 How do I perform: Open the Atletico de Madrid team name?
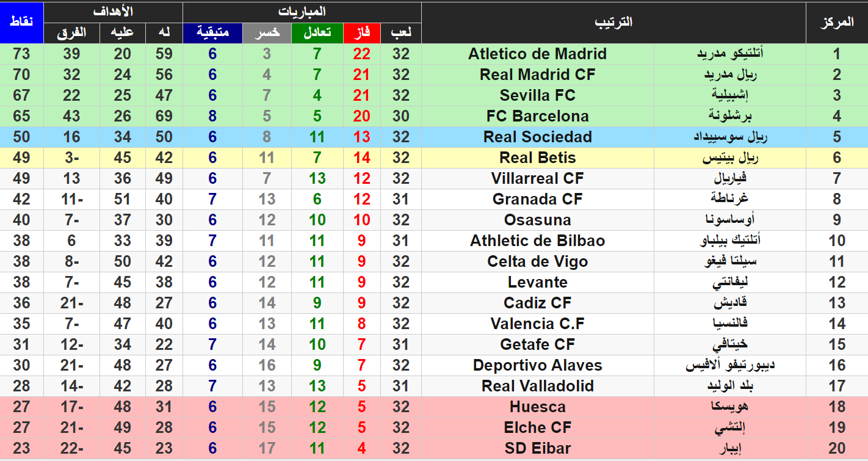538,54
